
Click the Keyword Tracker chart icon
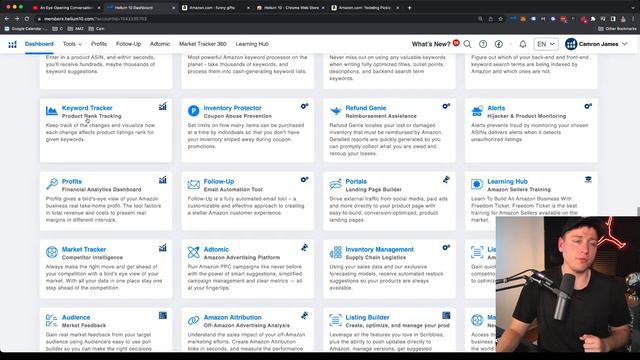[51, 111]
